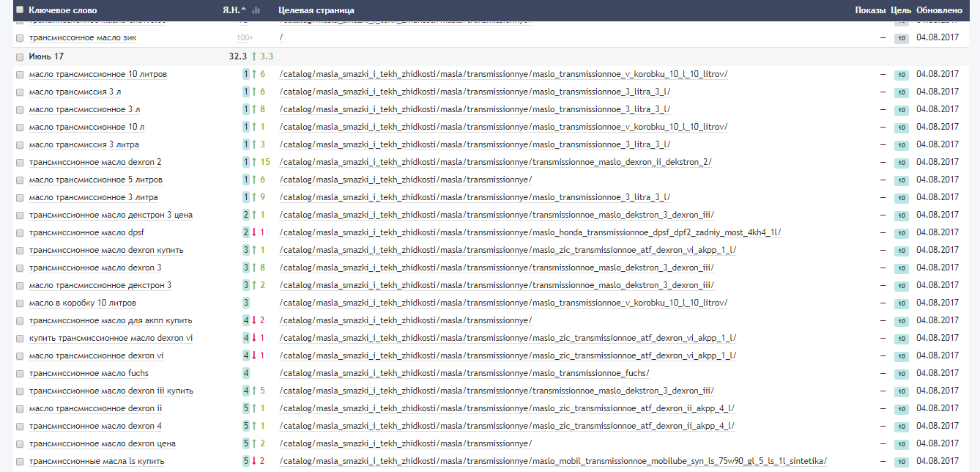Open keyword 'купить трансмиссионное масло dexron vi'
980x472 pixels.
pyautogui.click(x=111, y=338)
